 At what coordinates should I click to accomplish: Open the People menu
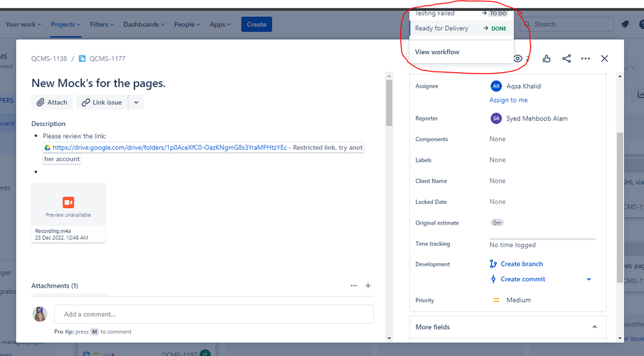(x=188, y=25)
